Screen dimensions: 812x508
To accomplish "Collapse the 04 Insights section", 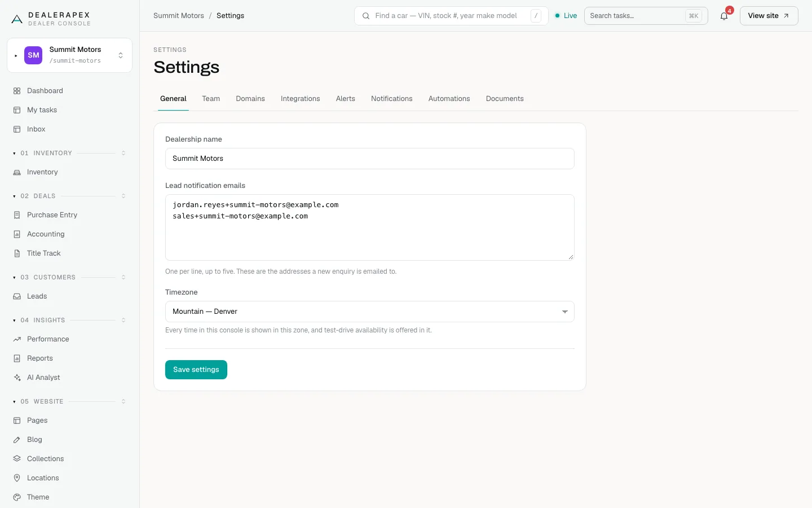I will pos(69,320).
